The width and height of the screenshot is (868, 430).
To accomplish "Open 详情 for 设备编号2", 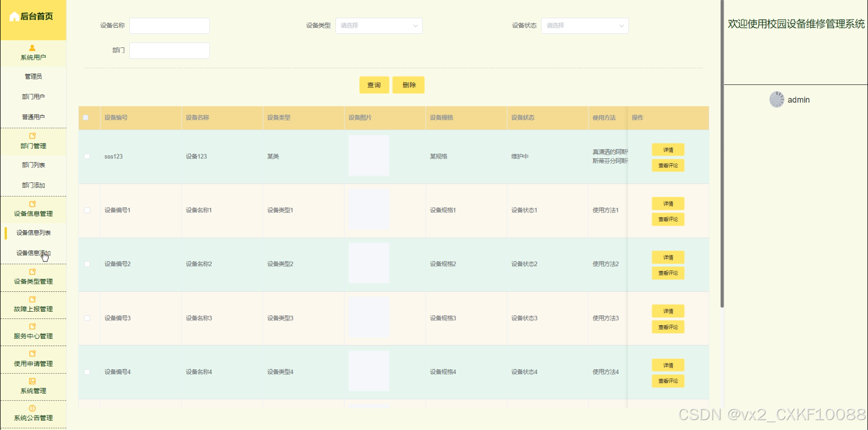I will coord(668,257).
